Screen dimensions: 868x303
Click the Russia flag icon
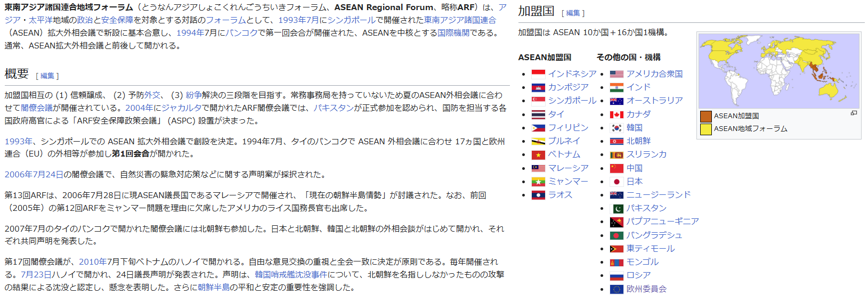[x=616, y=276]
